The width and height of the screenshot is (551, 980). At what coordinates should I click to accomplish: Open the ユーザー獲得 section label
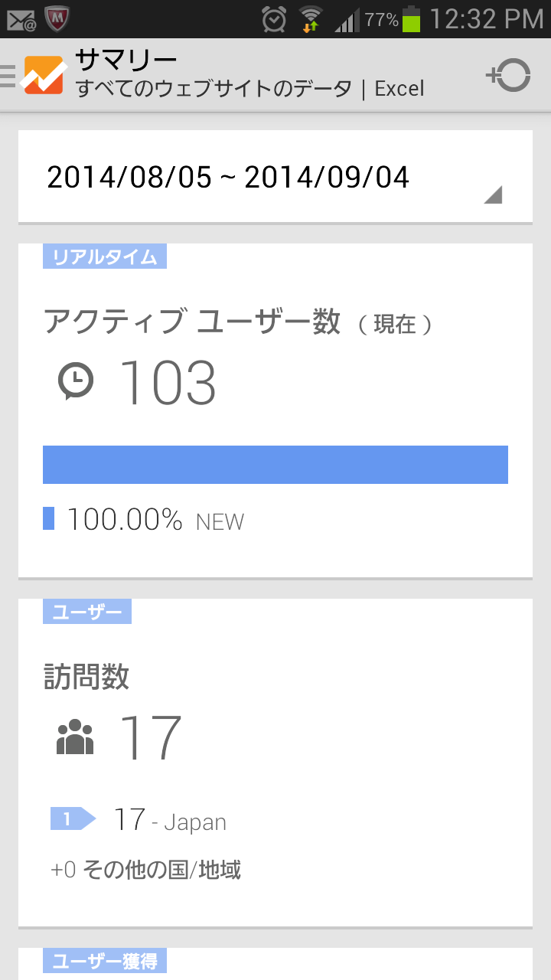pyautogui.click(x=105, y=961)
